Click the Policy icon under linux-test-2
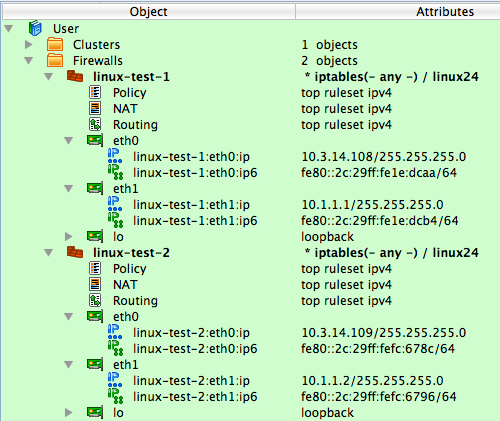 pos(95,268)
